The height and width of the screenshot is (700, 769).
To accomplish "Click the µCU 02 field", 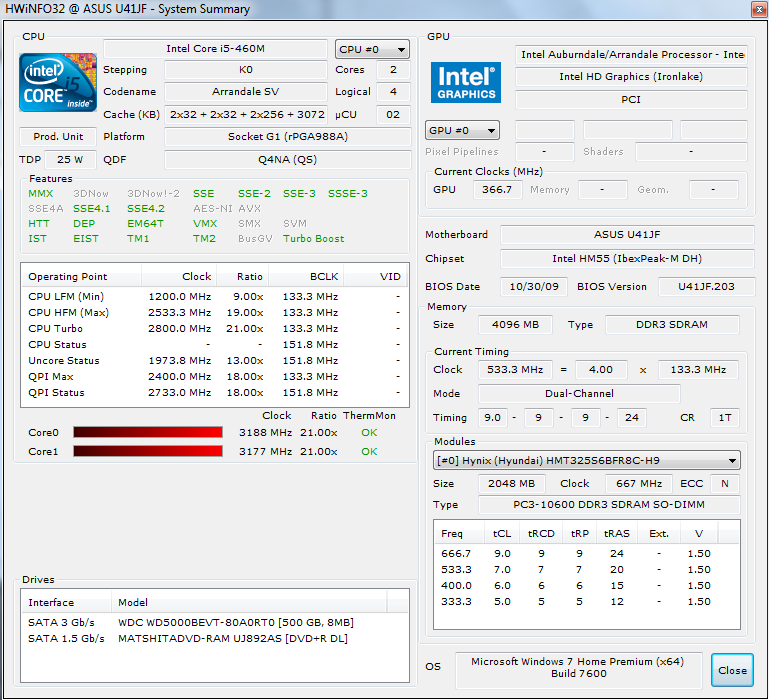I will click(393, 114).
